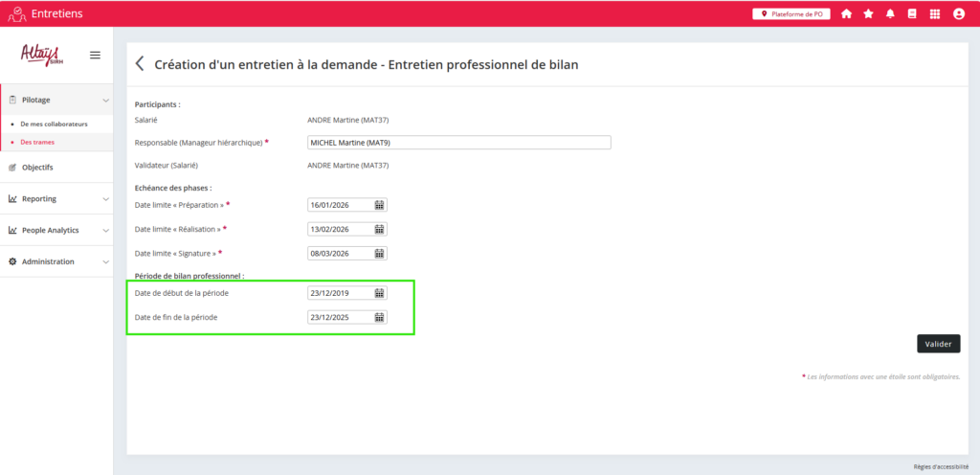Screen dimensions: 980x475
Task: Open calendar for date de début de la période
Action: tap(379, 293)
